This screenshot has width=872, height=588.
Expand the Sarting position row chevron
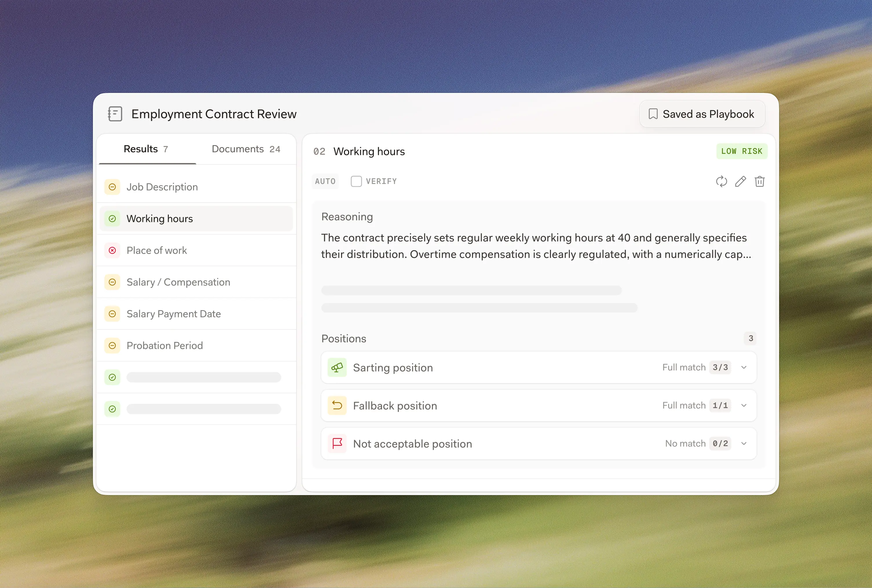point(744,367)
